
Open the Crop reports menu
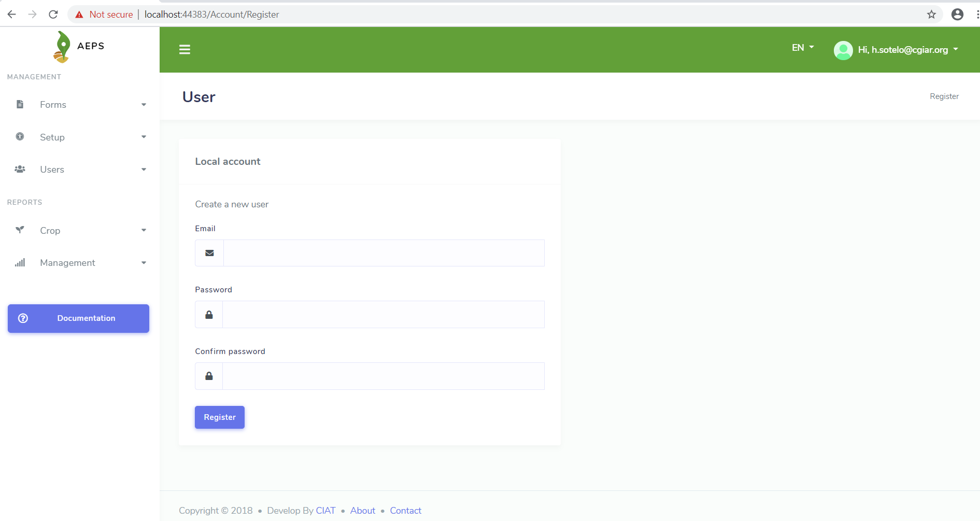click(80, 230)
